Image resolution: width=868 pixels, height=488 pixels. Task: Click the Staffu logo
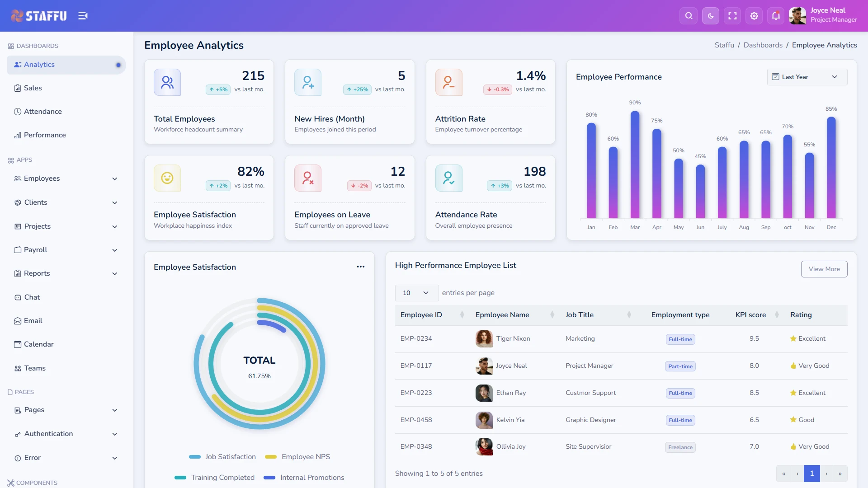coord(39,16)
